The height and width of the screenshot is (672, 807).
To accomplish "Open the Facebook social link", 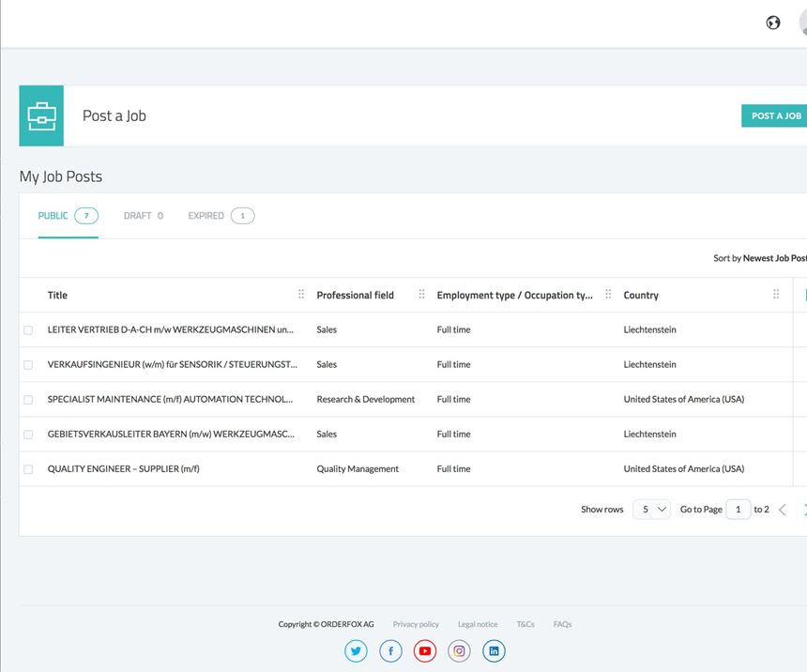I will coord(390,651).
